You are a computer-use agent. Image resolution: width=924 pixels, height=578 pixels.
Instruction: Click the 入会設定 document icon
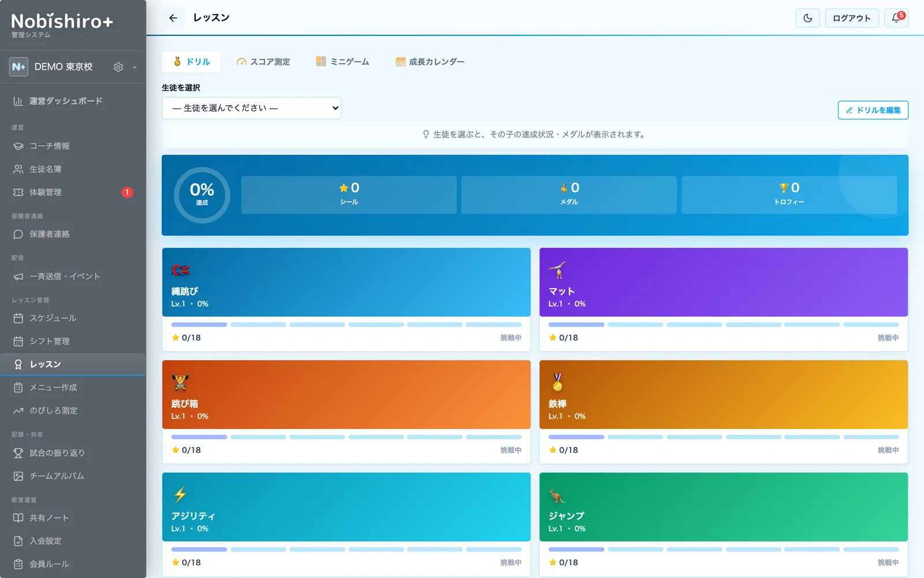click(18, 541)
